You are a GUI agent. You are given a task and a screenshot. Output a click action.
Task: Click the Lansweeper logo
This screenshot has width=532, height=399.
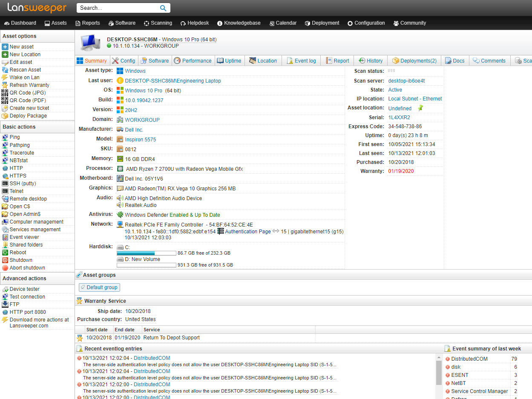37,8
